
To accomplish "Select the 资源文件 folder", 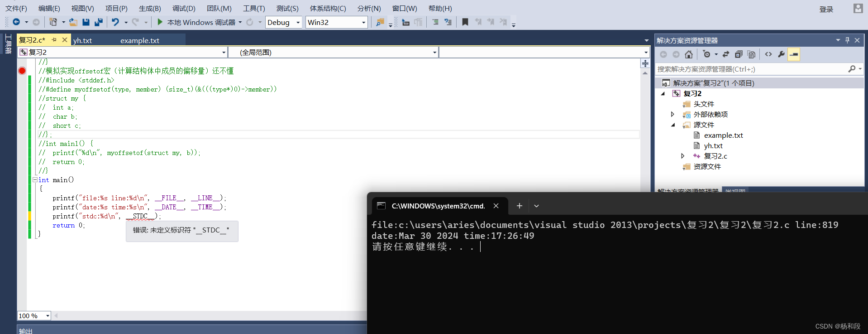I will (707, 166).
